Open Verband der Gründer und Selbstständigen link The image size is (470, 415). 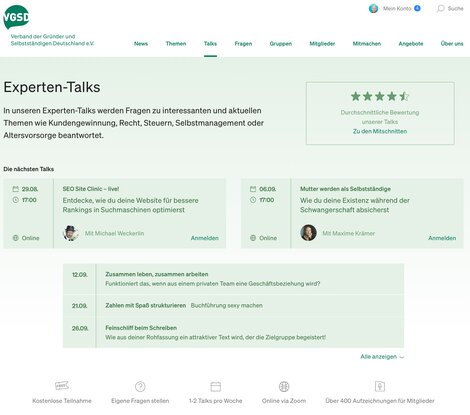click(52, 40)
